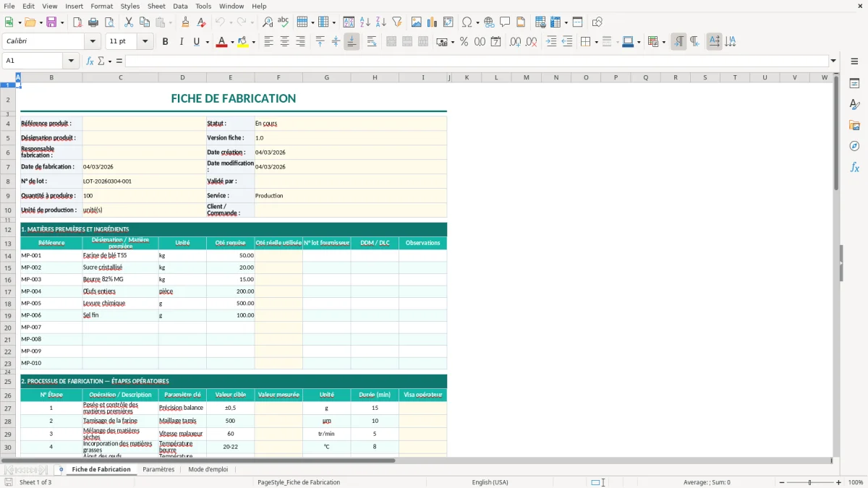Expand the Name Box dropdown
Image resolution: width=868 pixels, height=488 pixels.
point(71,61)
